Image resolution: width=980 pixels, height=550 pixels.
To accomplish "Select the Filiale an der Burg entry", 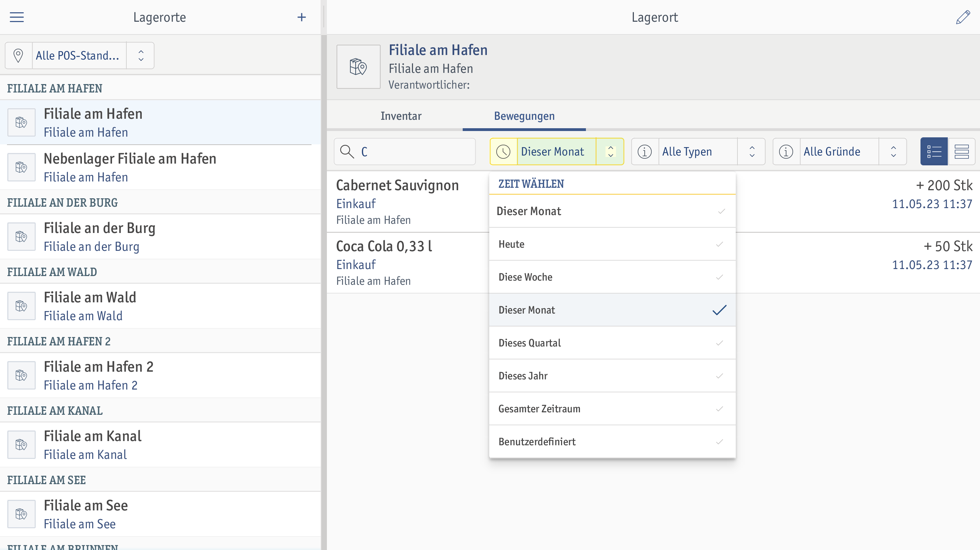I will coord(160,236).
